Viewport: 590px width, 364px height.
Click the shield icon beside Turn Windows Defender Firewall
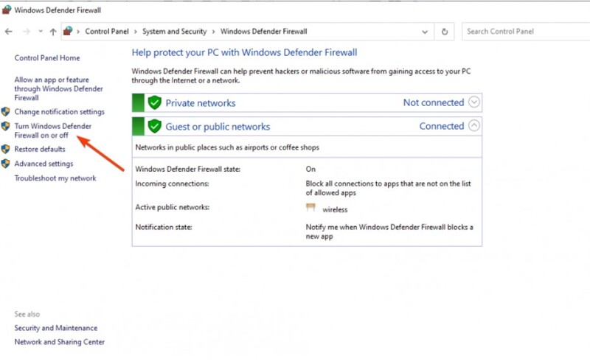coord(5,126)
